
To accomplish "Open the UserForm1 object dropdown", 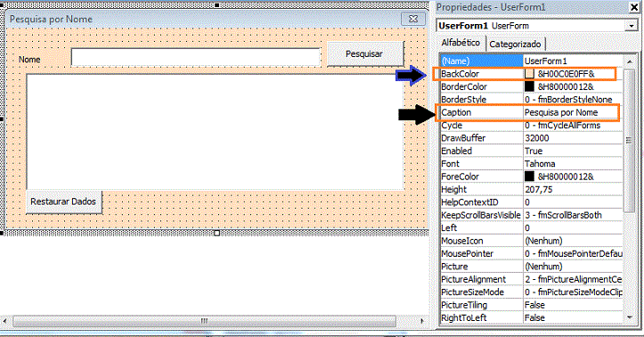I will 631,26.
